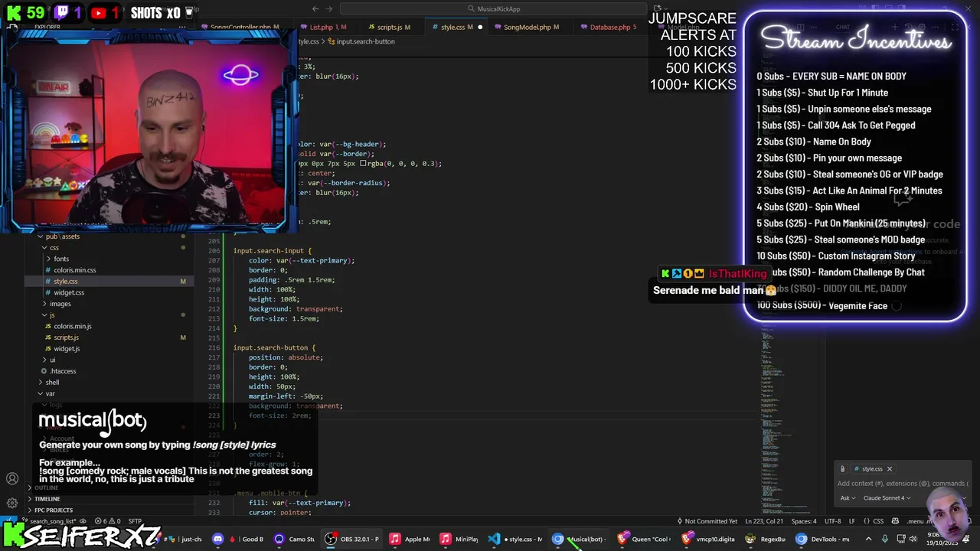This screenshot has height=551, width=980.
Task: Remove style.css context from chat panel
Action: [889, 469]
